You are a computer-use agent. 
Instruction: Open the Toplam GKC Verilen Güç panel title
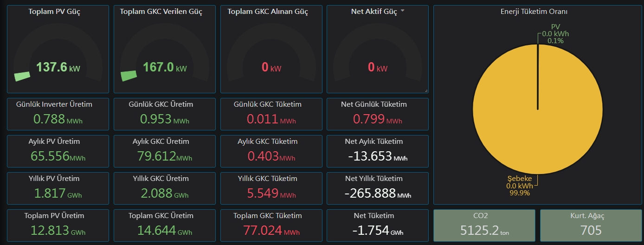click(161, 12)
